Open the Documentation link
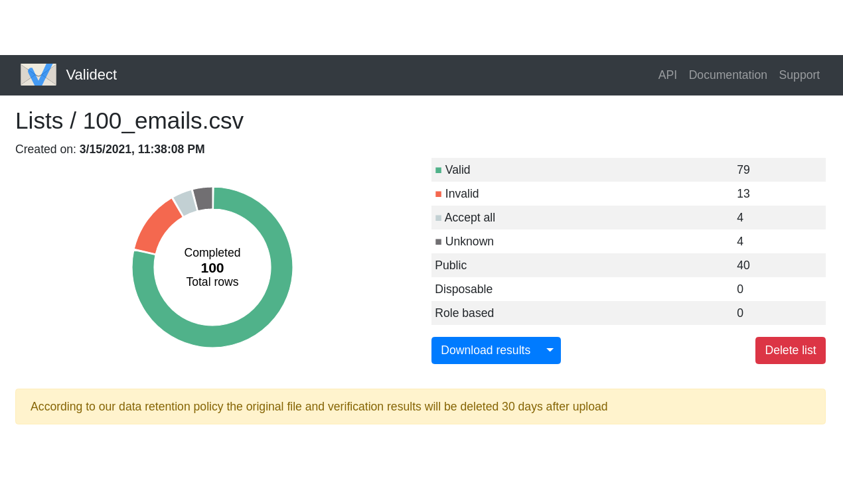This screenshot has width=843, height=504. coord(728,75)
